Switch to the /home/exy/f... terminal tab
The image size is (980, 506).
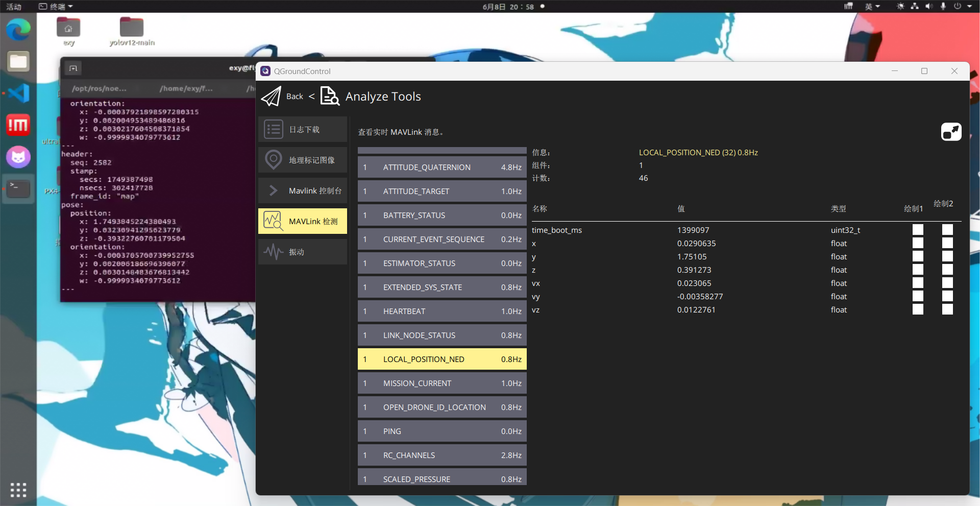(x=186, y=88)
